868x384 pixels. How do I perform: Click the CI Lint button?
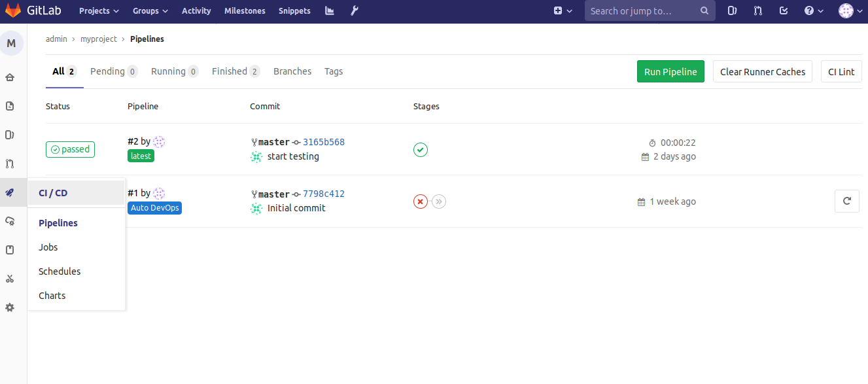(841, 71)
